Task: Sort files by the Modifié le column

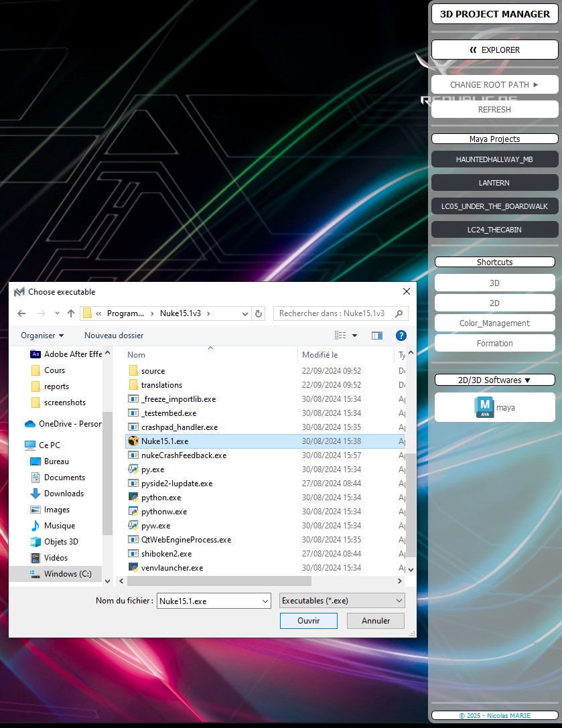Action: [x=320, y=355]
